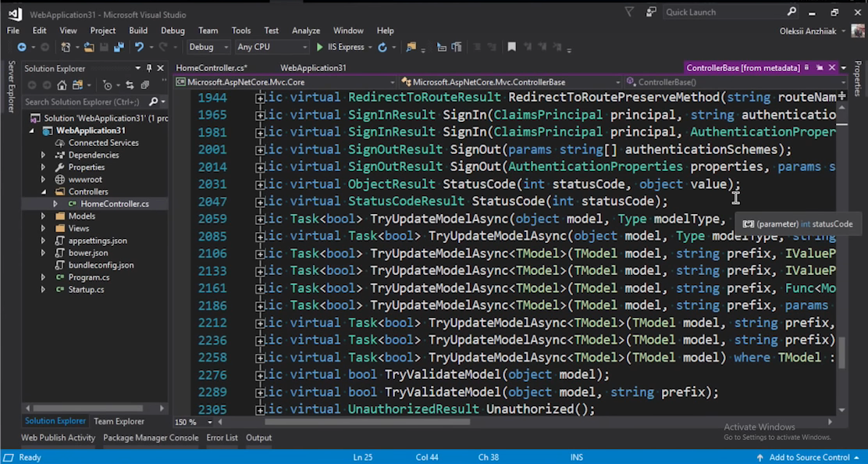868x464 pixels.
Task: Select HomeController.cs in Solution Explorer
Action: (x=115, y=204)
